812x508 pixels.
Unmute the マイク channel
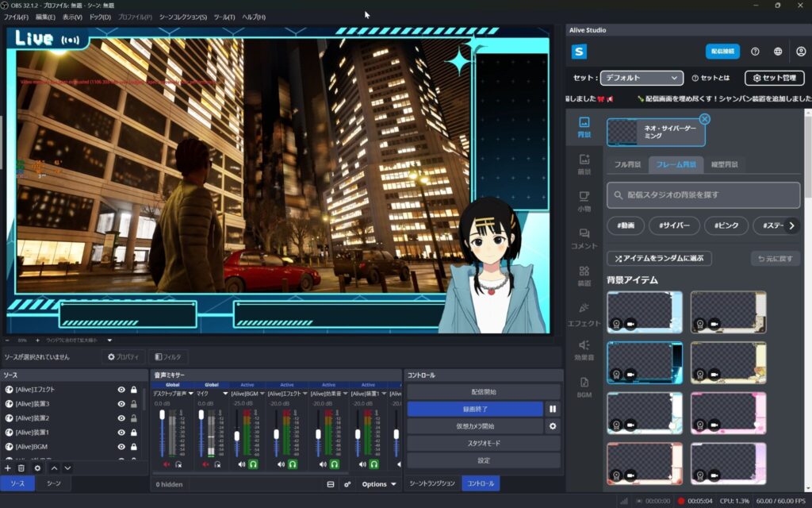205,464
